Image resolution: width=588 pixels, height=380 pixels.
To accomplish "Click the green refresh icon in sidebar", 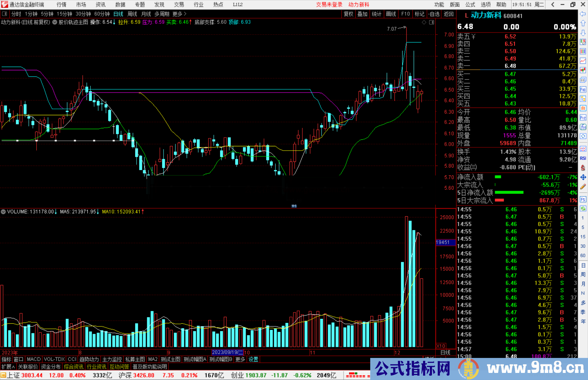I will 583,209.
